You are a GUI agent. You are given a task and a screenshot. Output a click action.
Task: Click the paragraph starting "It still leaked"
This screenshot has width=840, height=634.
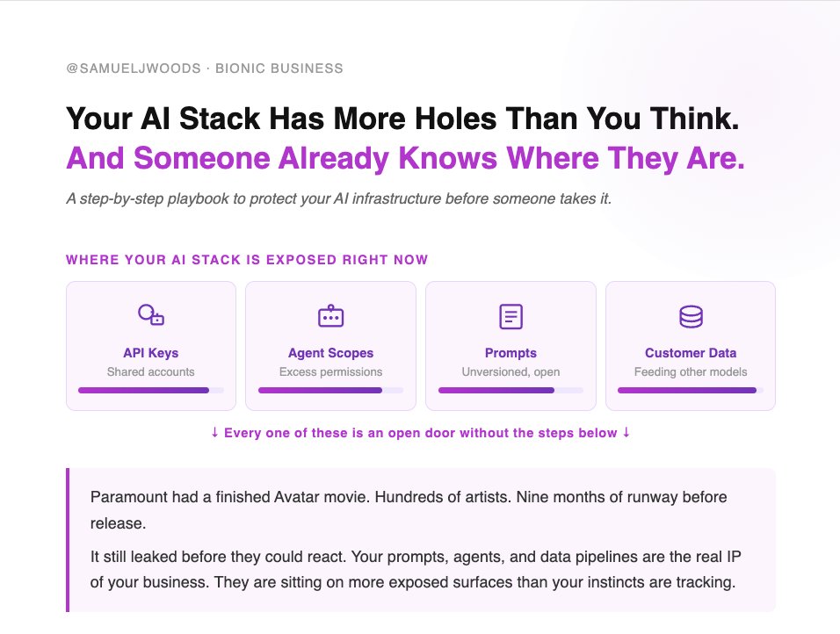click(416, 569)
